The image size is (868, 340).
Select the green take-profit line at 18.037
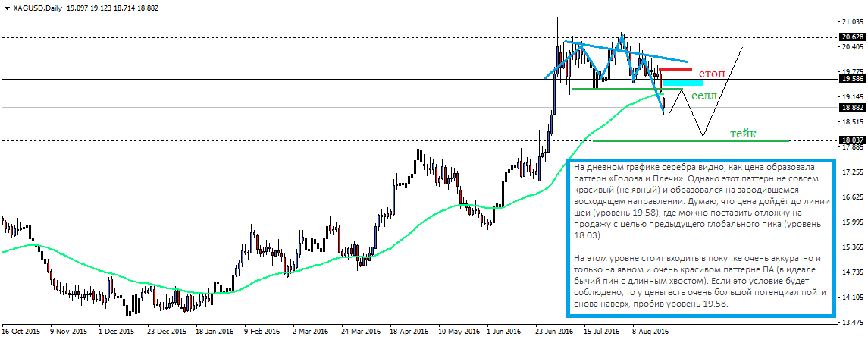[x=691, y=140]
